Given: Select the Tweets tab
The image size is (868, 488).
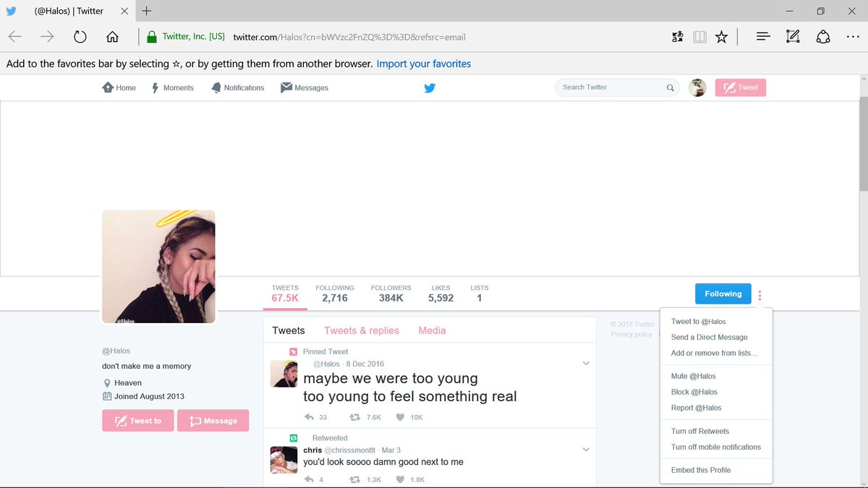Looking at the screenshot, I should point(289,330).
